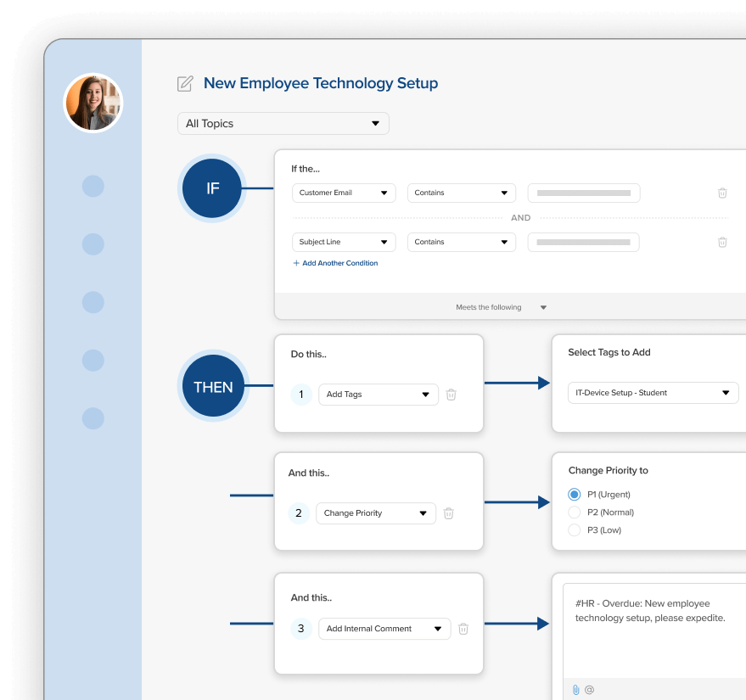746x700 pixels.
Task: Choose P3 (Low) priority
Action: point(575,530)
